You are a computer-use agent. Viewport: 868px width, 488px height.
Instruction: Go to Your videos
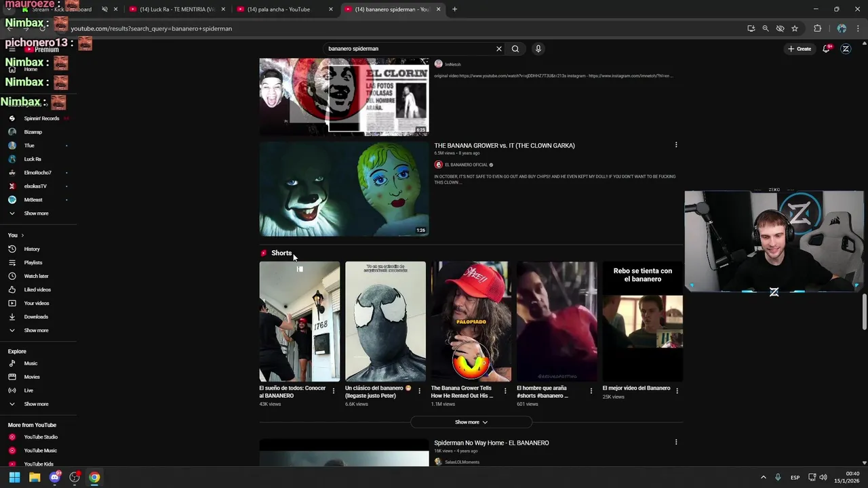pyautogui.click(x=37, y=303)
